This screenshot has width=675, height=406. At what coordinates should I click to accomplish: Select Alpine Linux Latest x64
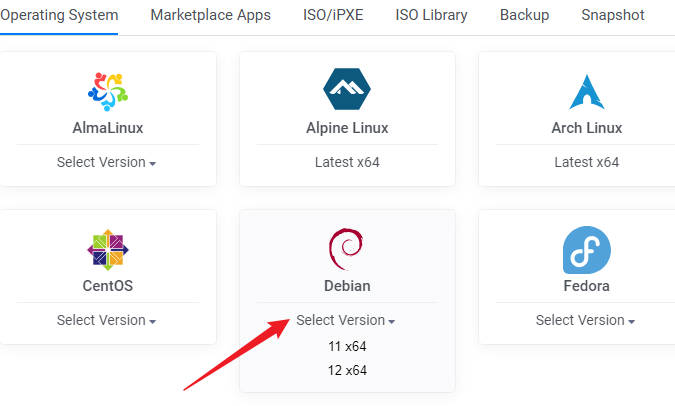[347, 162]
